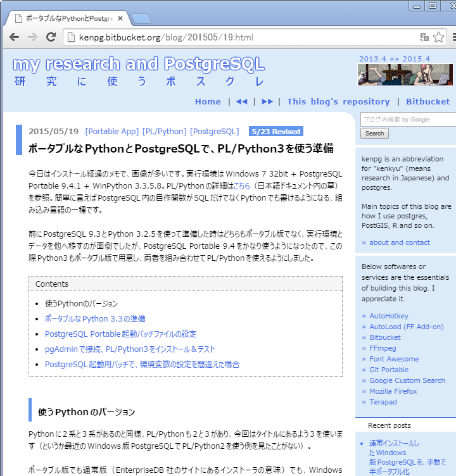Screen dimensions: 456x476
Task: Open the about and contact link
Action: point(400,242)
